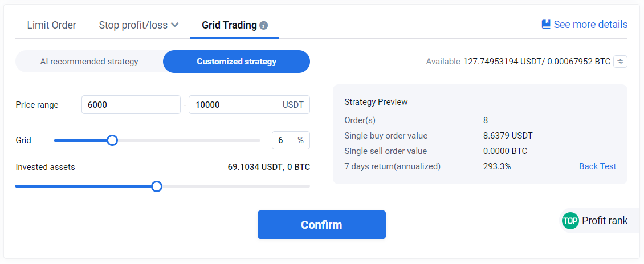
Task: Click the Grid Trading info icon
Action: point(263,26)
